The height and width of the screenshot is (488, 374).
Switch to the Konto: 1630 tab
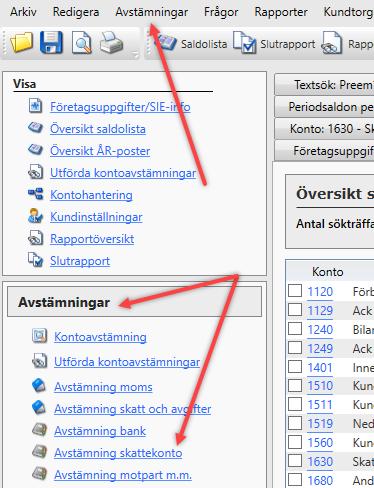(x=324, y=129)
